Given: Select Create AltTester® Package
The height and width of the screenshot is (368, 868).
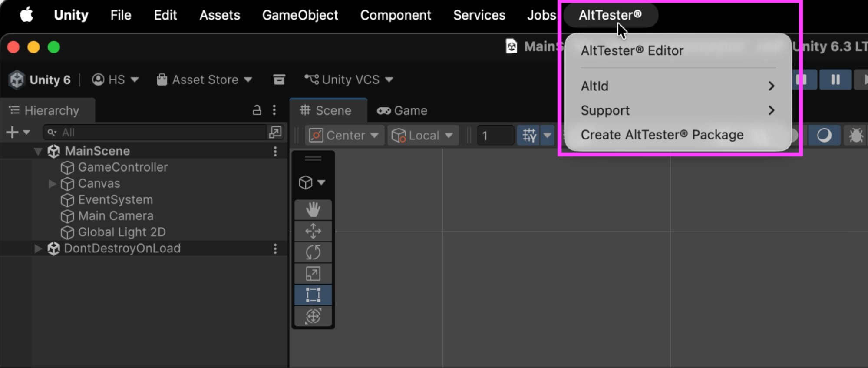Looking at the screenshot, I should pos(677,135).
